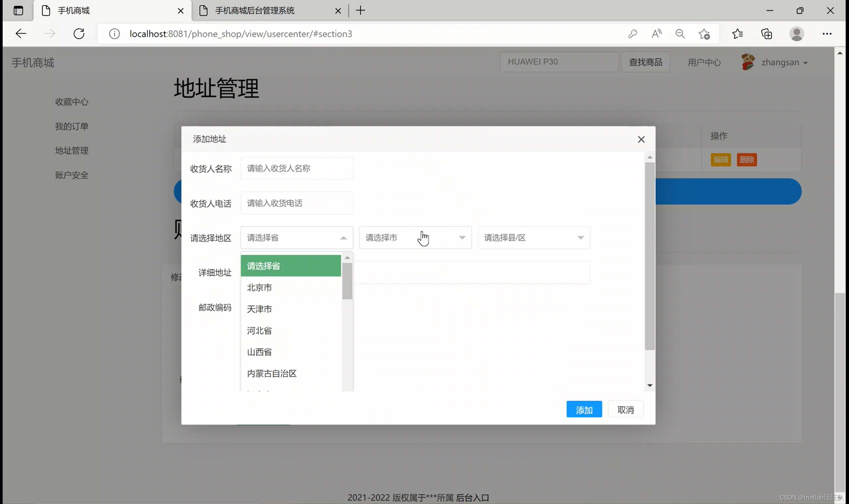Screen dimensions: 849x504
Task: Open the Collections icon in toolbar
Action: pyautogui.click(x=766, y=34)
